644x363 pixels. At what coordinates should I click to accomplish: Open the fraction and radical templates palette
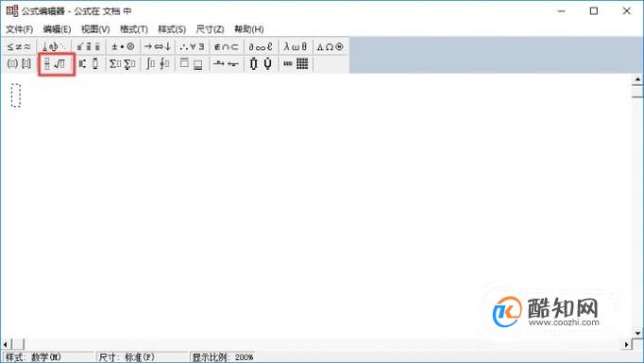pyautogui.click(x=57, y=64)
